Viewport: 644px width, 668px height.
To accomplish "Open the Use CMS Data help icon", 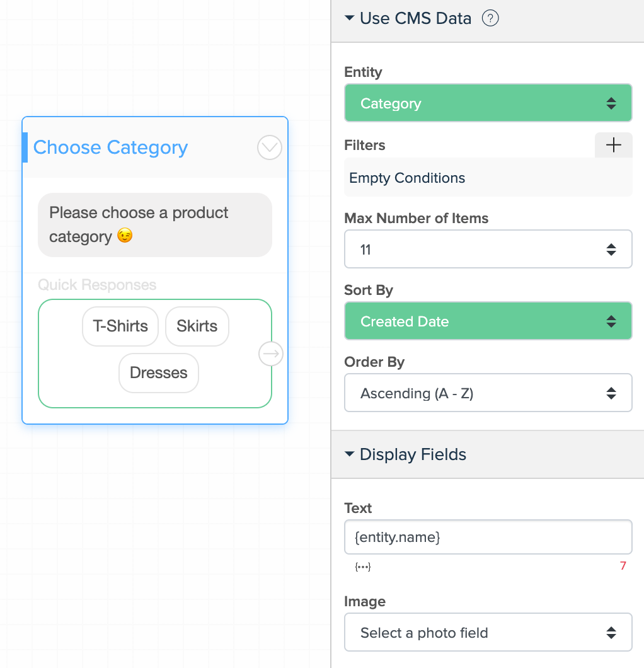I will pos(490,18).
